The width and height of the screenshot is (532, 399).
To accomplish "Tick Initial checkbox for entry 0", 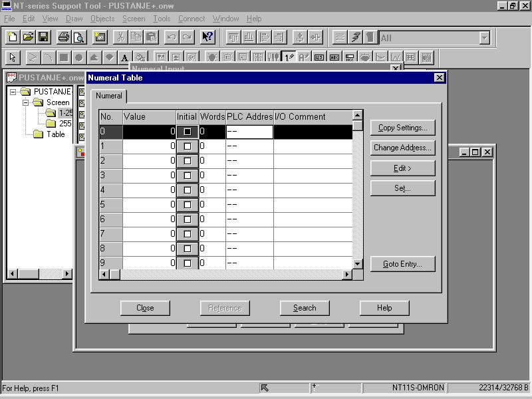I will click(188, 132).
